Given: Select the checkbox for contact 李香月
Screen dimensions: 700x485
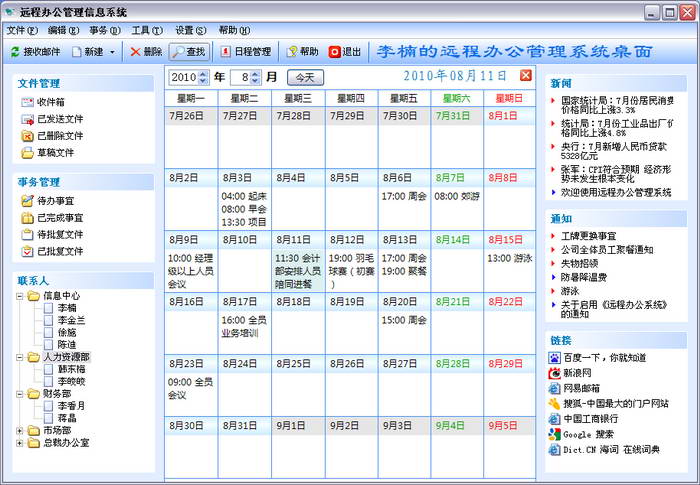Looking at the screenshot, I should (x=49, y=406).
